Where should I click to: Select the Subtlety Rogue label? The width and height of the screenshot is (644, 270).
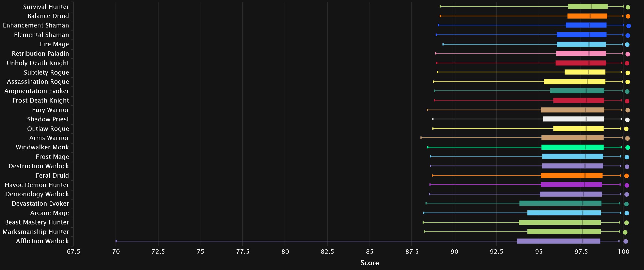46,73
